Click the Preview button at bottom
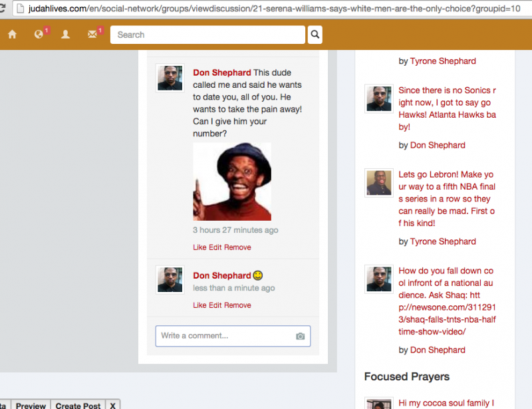This screenshot has width=532, height=409. coord(31,405)
